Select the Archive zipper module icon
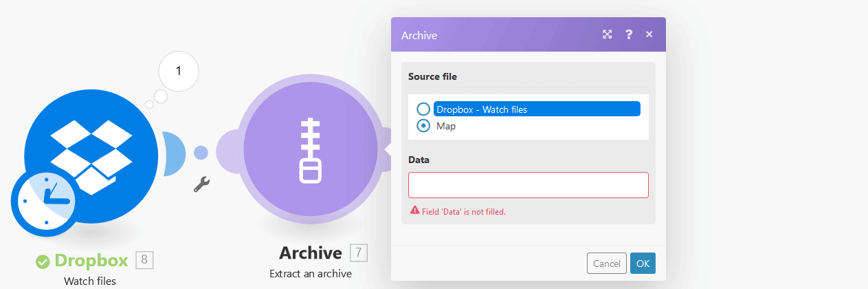This screenshot has width=868, height=289. pyautogui.click(x=311, y=151)
